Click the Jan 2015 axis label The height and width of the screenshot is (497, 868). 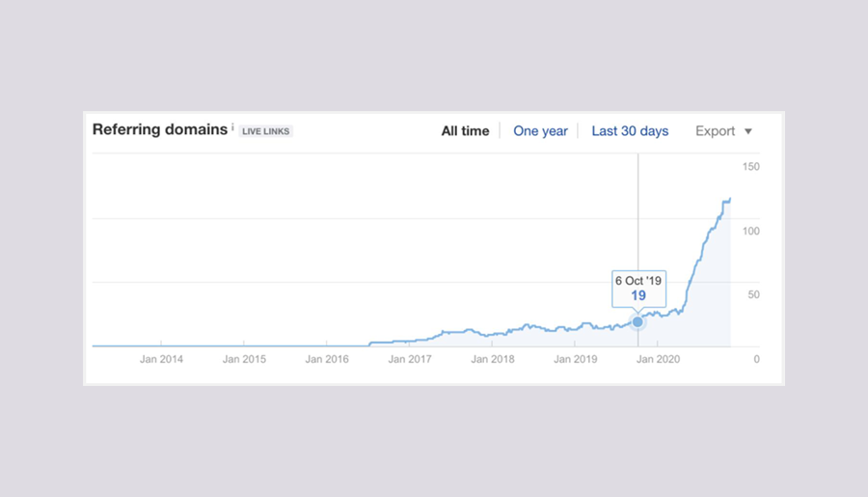click(x=244, y=359)
